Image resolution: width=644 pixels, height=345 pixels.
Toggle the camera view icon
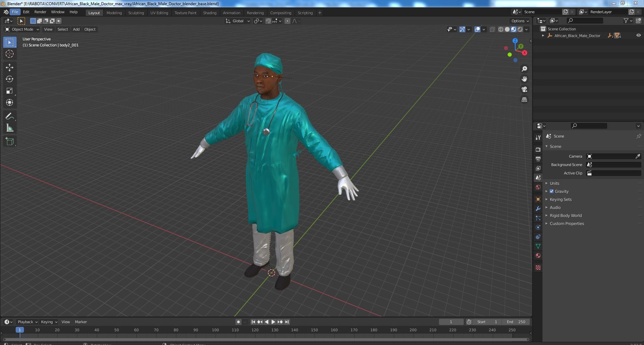pyautogui.click(x=524, y=89)
